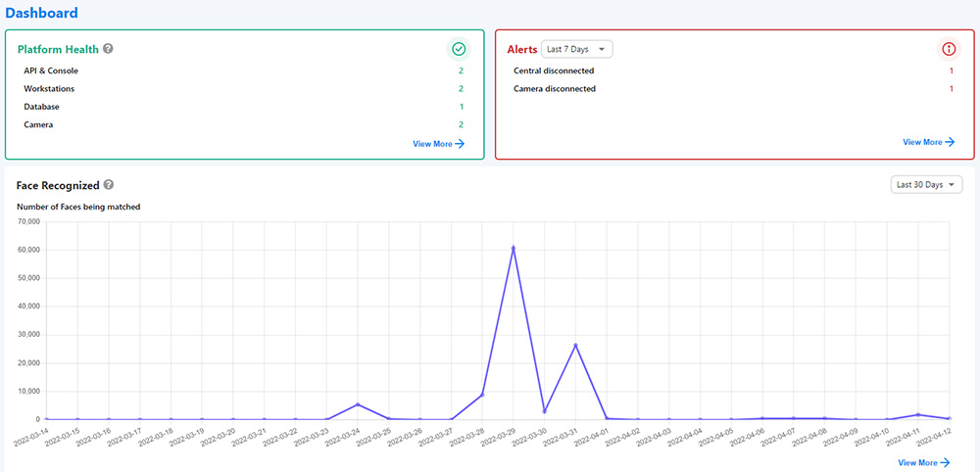Viewport: 980px width, 472px height.
Task: Click the red alert warning icon
Action: pos(948,49)
